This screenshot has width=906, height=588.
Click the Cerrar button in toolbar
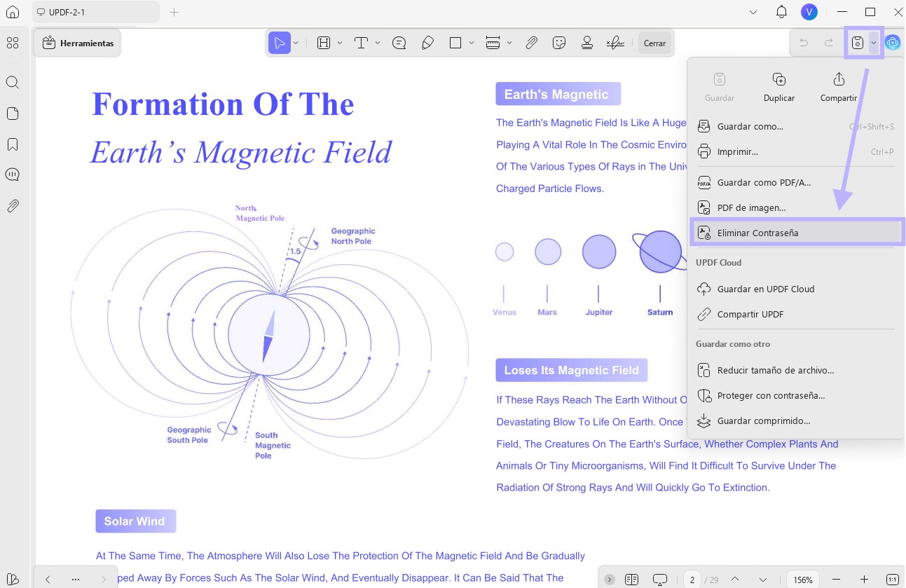[x=654, y=43]
